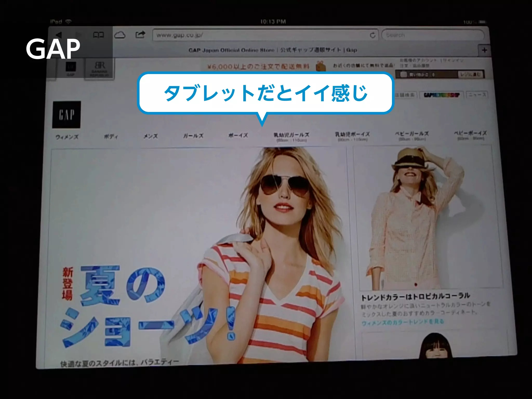The height and width of the screenshot is (399, 532).
Task: Open the colorful GAP promo tab
Action: point(442,95)
